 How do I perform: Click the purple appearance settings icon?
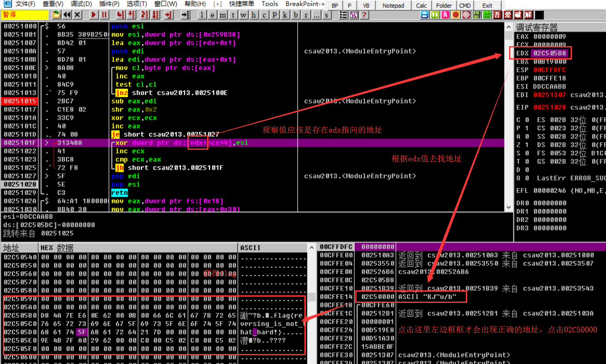(354, 15)
